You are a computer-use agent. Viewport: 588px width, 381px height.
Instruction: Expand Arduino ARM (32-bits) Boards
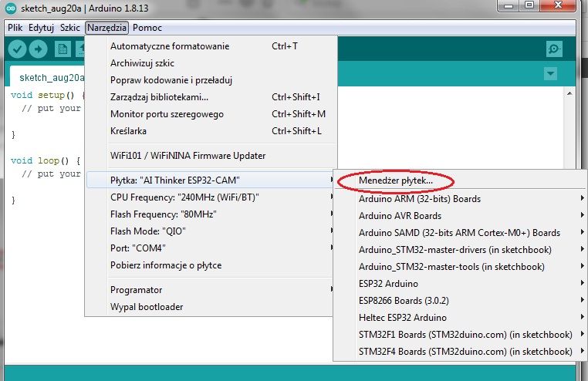coord(461,198)
